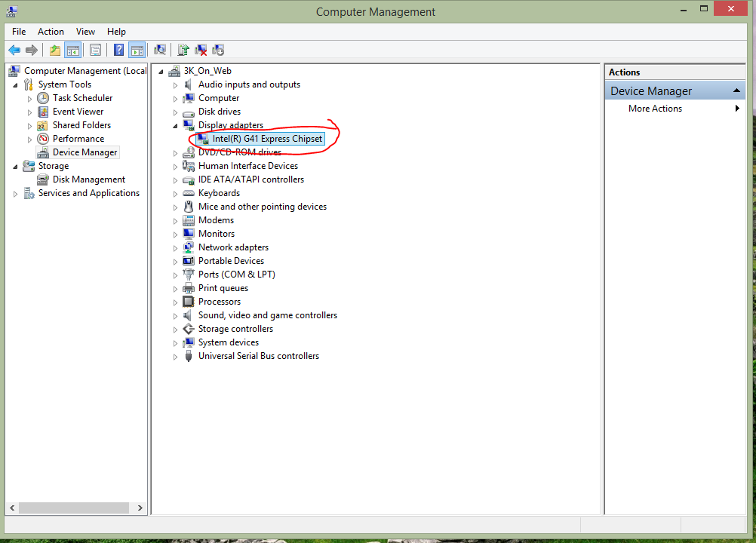Click the Scan for hardware changes icon
Screen dimensions: 756x543
pyautogui.click(x=159, y=50)
